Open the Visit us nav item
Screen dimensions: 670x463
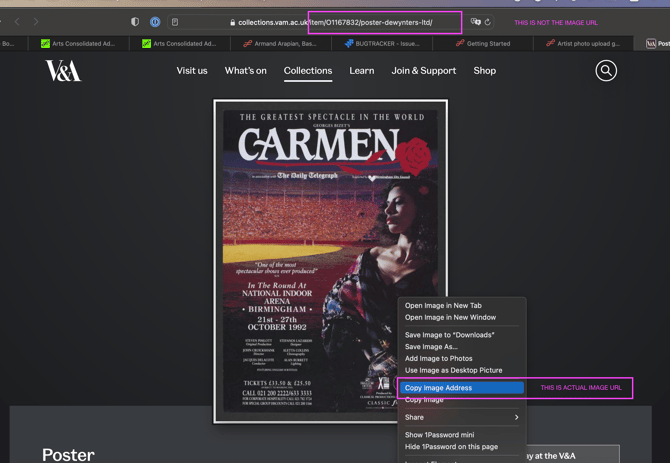coord(192,71)
